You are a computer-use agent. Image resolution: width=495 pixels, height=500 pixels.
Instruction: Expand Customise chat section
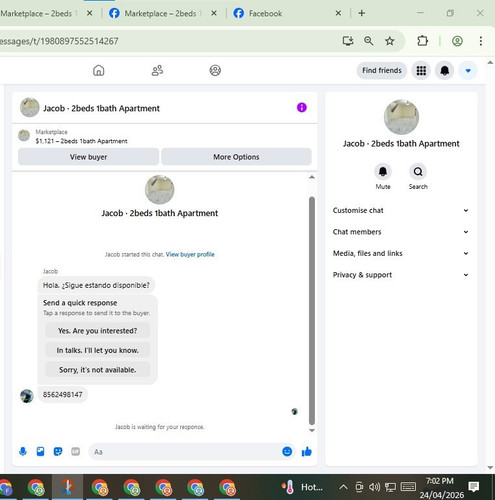point(401,210)
